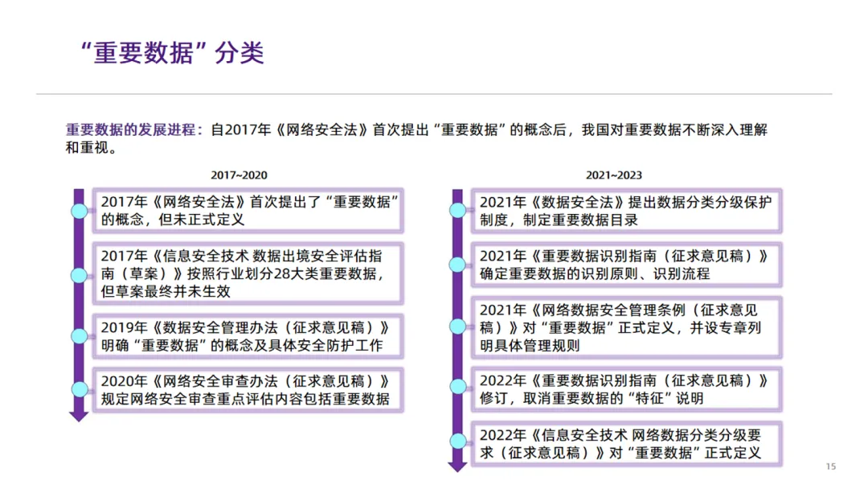Click the timeline dot beside 数据出境安全评估指南
Image resolution: width=868 pixels, height=489 pixels.
(x=79, y=275)
